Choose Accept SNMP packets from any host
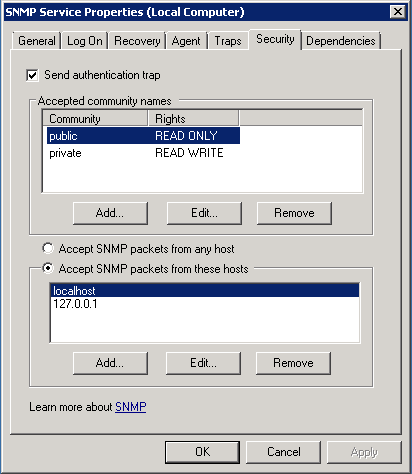The image size is (412, 474). pos(48,248)
